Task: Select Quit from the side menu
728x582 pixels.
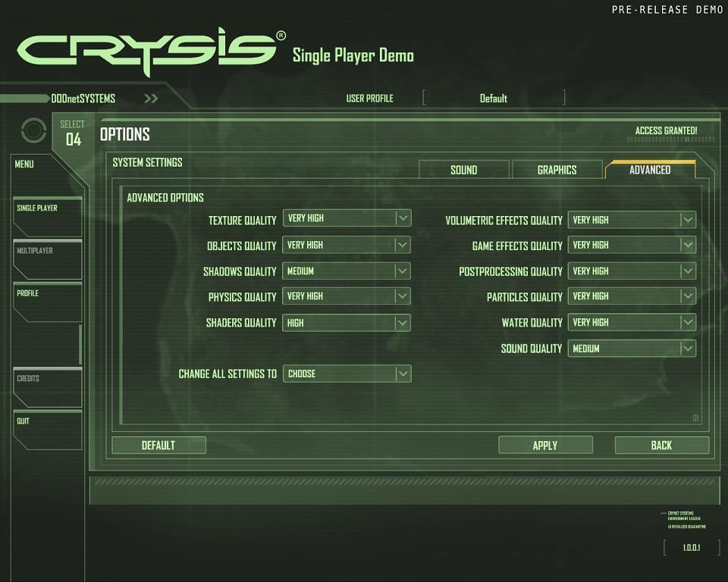Action: click(x=47, y=430)
